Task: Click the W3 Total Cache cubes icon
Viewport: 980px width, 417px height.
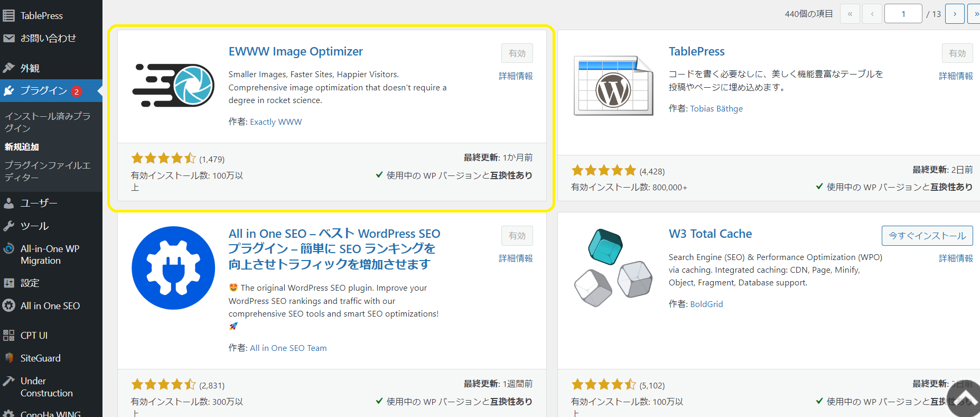Action: 613,268
